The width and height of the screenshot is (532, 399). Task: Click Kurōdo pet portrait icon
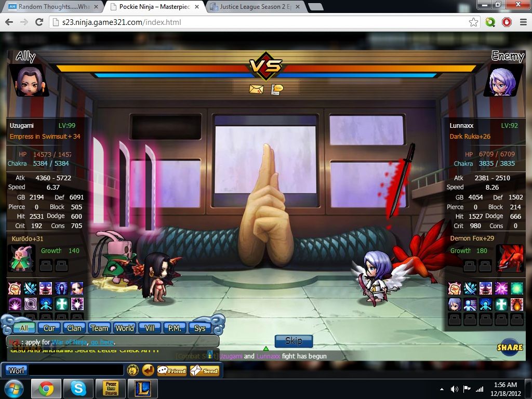tap(21, 259)
